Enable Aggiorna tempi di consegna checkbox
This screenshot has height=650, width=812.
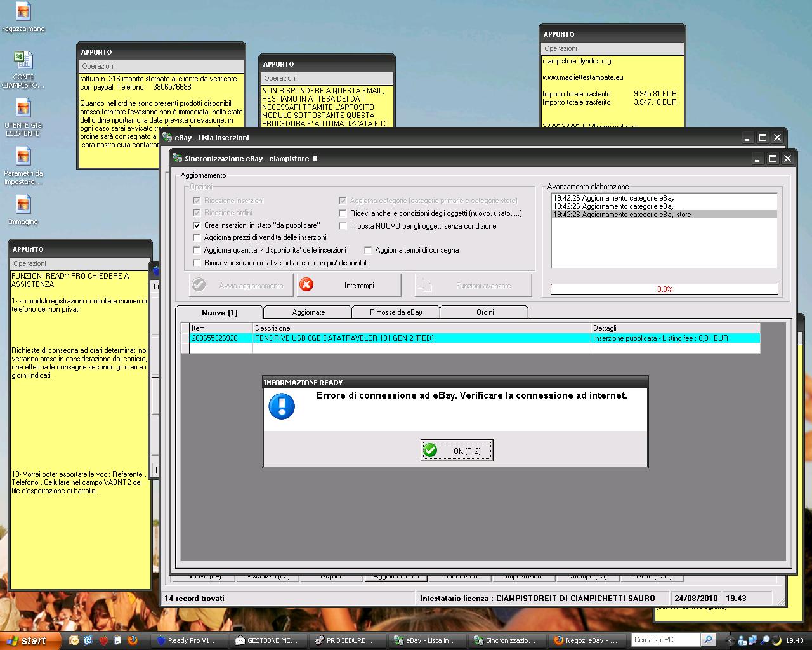click(x=368, y=250)
